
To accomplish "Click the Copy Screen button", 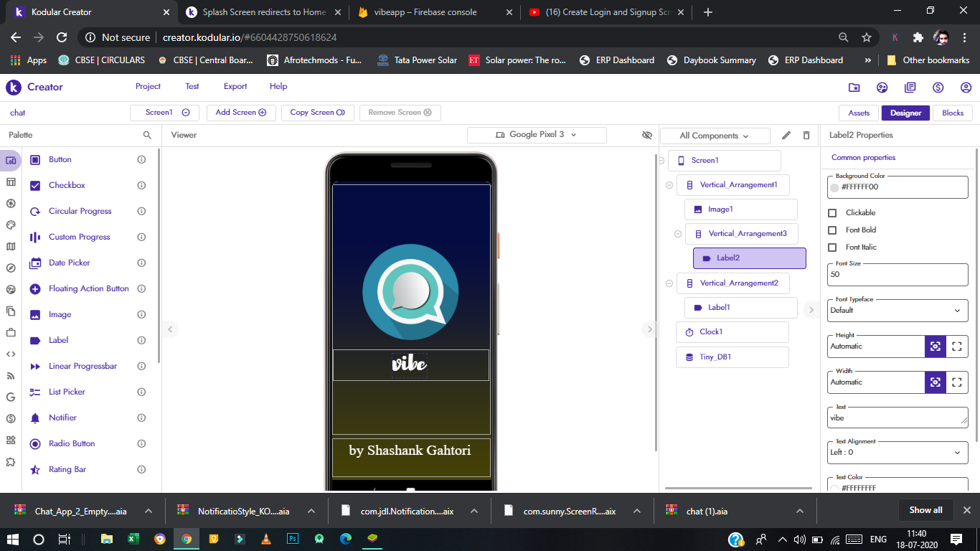I will coord(317,113).
